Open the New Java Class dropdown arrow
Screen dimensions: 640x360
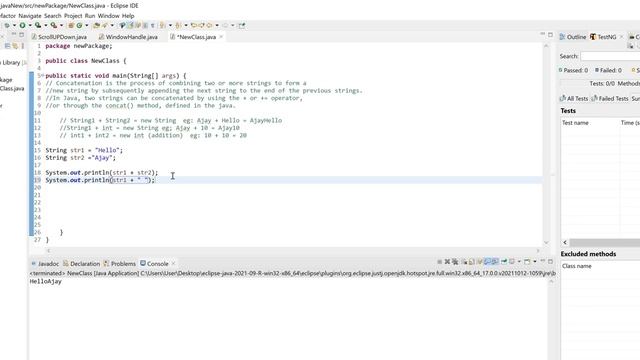point(87,25)
